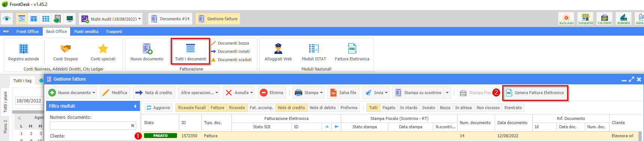Screen dimensions: 644x141
Task: Click the Numero documento input field
Action: [x=90, y=126]
